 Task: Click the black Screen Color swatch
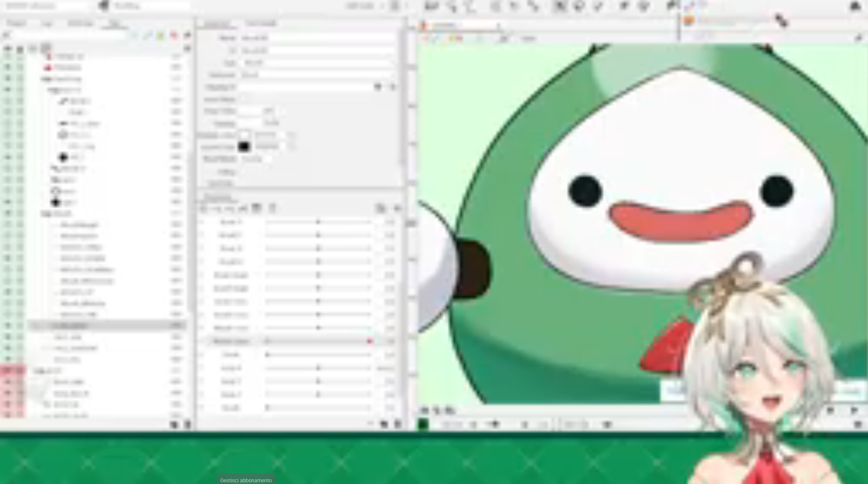tap(244, 147)
